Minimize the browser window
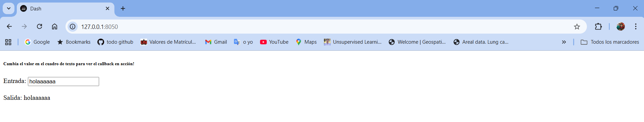Image resolution: width=644 pixels, height=122 pixels. [x=597, y=8]
